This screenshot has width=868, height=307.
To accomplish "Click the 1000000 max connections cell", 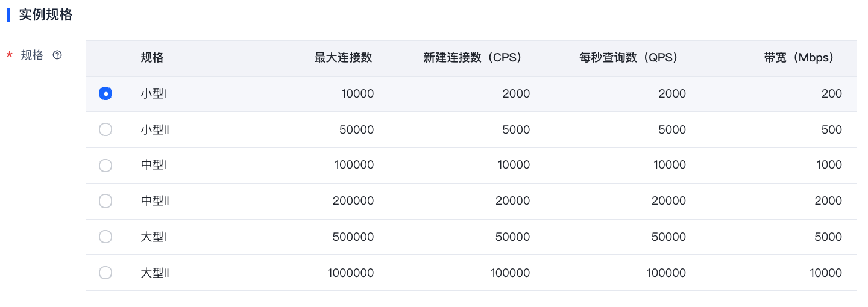I will [351, 273].
